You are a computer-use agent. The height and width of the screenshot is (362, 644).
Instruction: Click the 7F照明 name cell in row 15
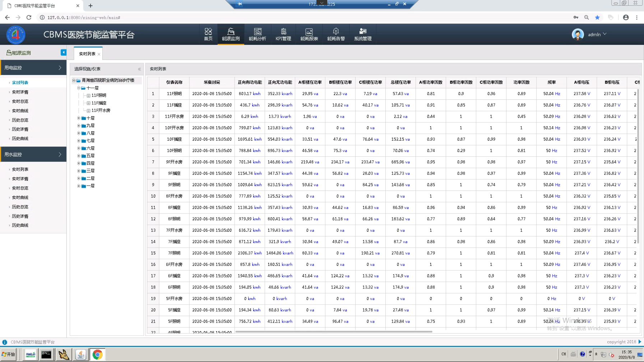pos(174,253)
